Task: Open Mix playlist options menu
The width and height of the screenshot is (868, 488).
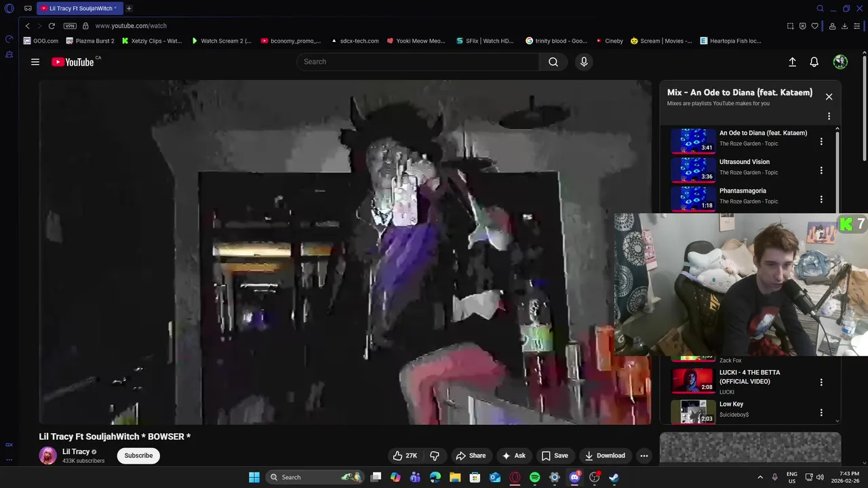Action: point(829,117)
